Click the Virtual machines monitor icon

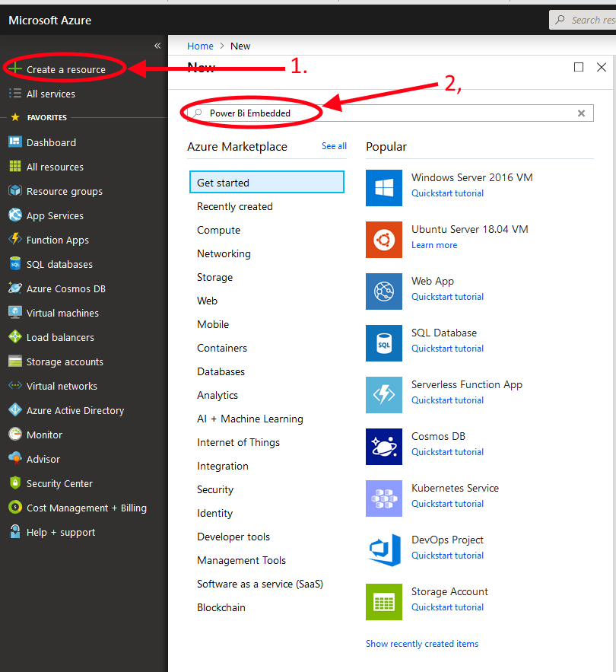click(x=15, y=313)
